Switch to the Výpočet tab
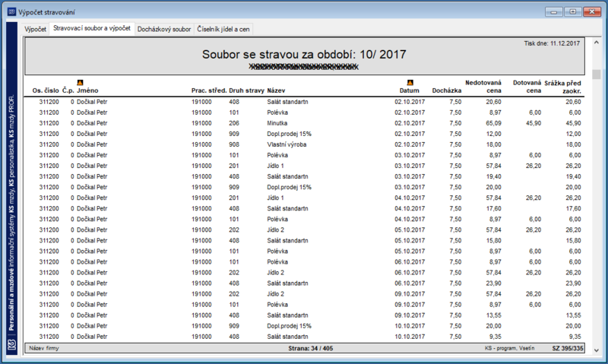This screenshot has height=364, width=608. pos(35,29)
